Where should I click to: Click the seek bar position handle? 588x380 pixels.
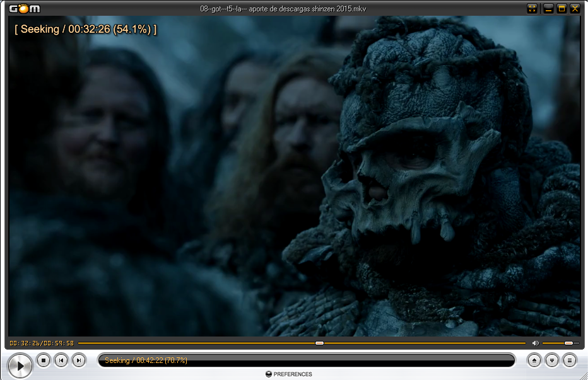[319, 343]
